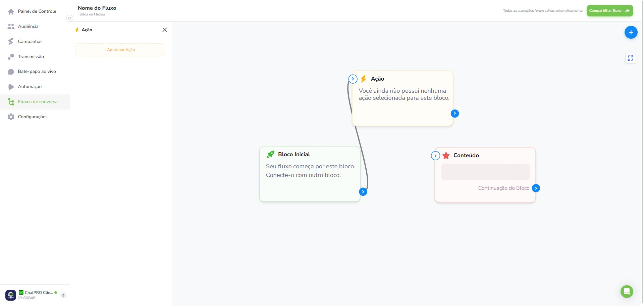This screenshot has width=644, height=306.
Task: Click the blue plus add-block button
Action: (631, 32)
